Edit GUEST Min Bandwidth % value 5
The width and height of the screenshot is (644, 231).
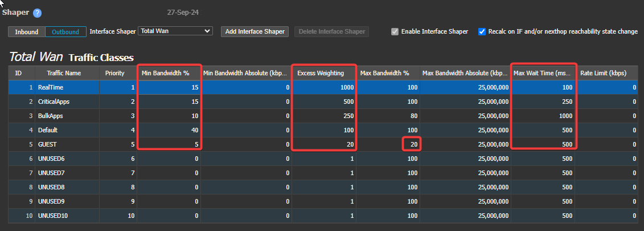169,144
